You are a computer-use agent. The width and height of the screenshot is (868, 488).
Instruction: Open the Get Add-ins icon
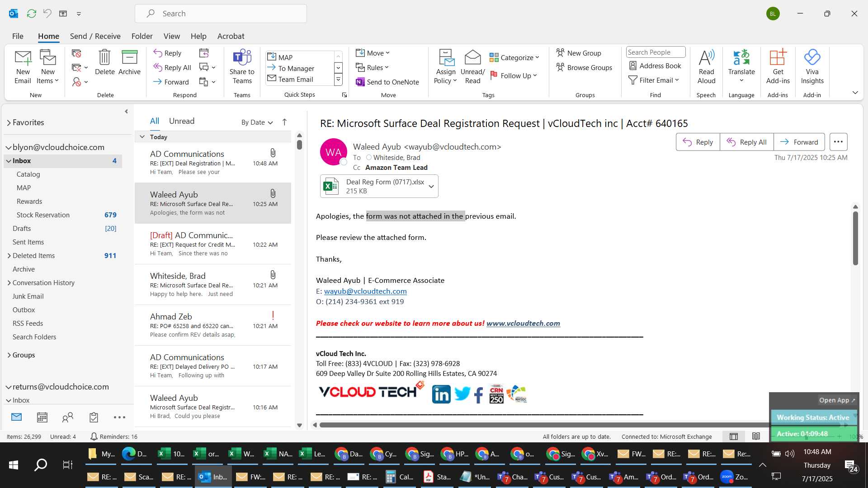[778, 67]
